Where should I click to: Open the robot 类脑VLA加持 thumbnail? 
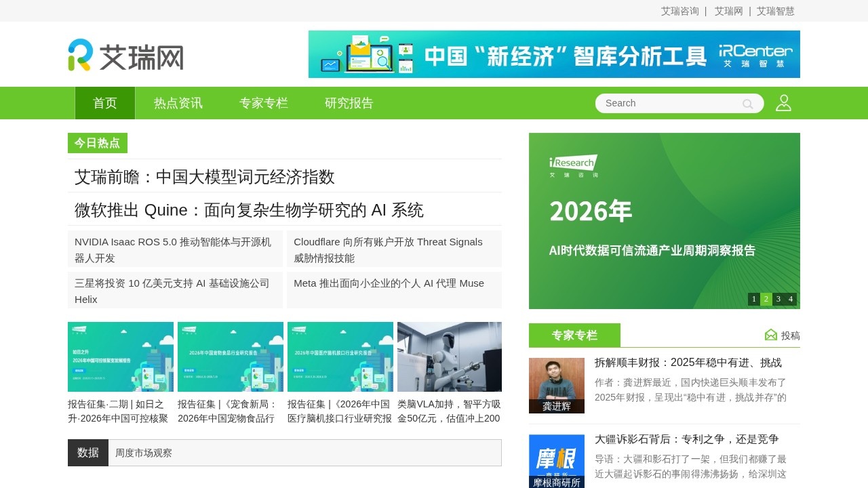point(450,357)
